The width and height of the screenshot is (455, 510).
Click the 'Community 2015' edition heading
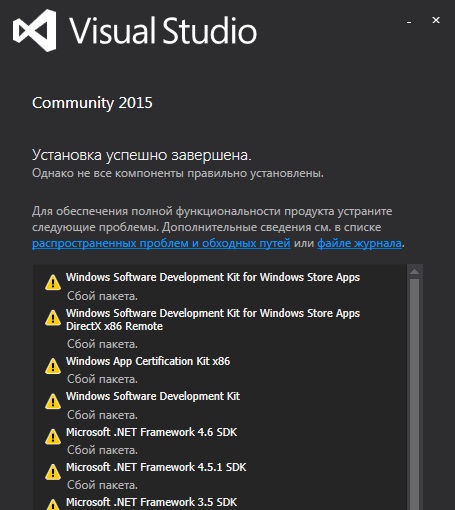(92, 103)
